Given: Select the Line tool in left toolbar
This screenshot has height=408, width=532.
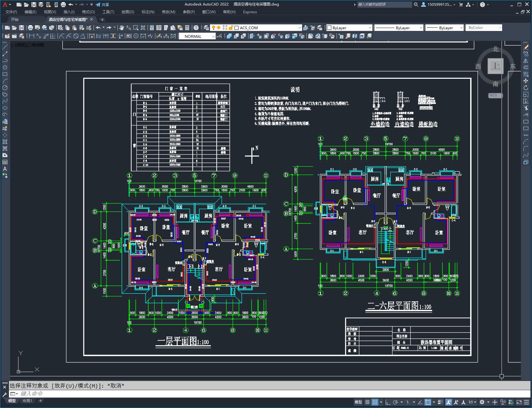Looking at the screenshot, I should (5, 47).
